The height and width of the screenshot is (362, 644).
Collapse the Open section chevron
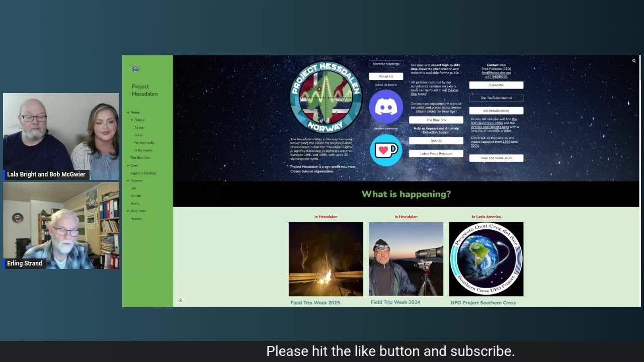tap(128, 165)
